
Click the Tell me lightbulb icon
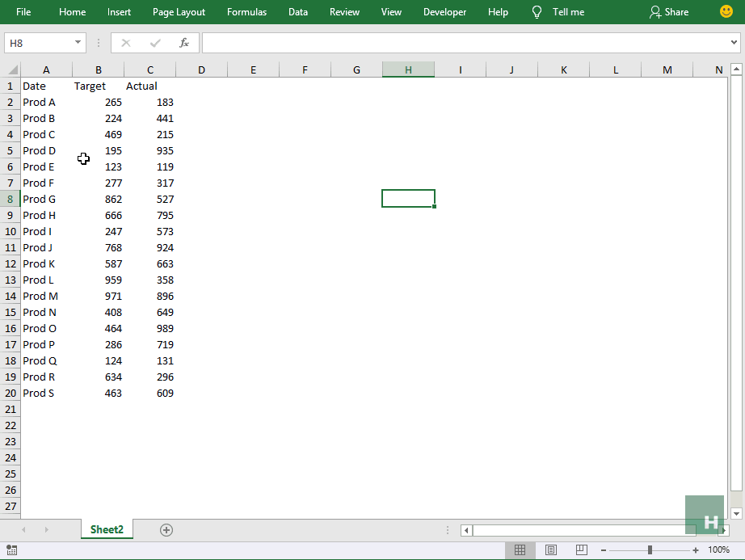[x=537, y=12]
